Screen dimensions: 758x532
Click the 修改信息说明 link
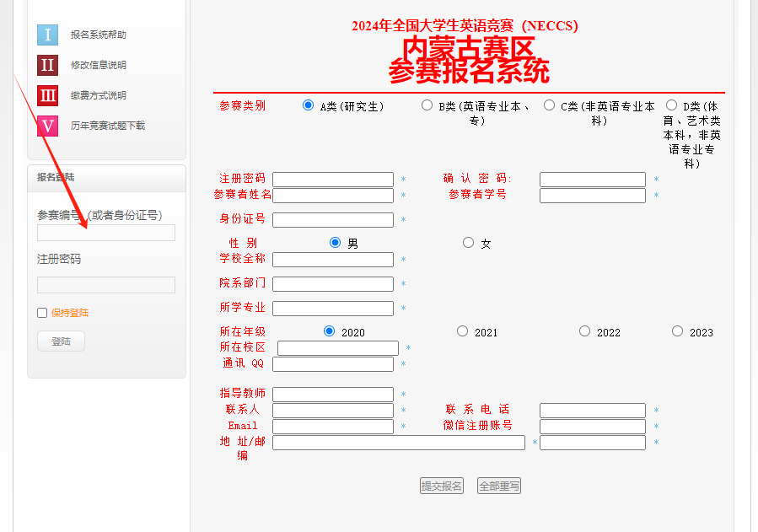(x=98, y=65)
